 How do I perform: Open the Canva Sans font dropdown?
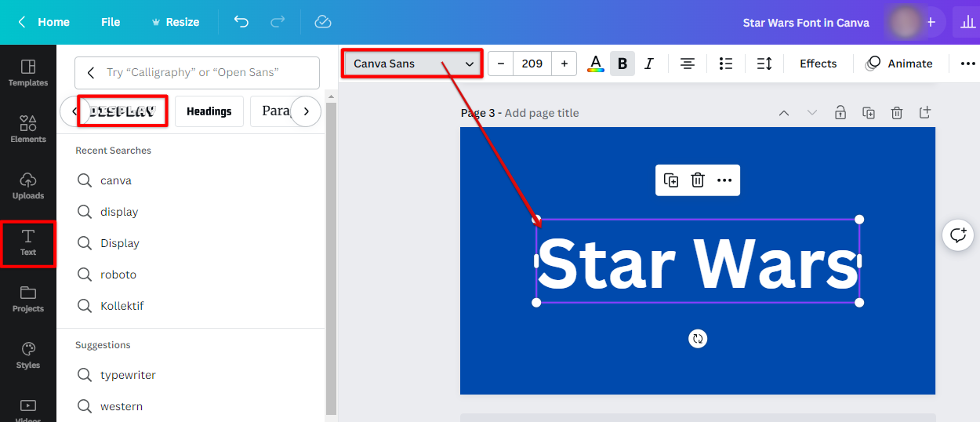click(413, 64)
